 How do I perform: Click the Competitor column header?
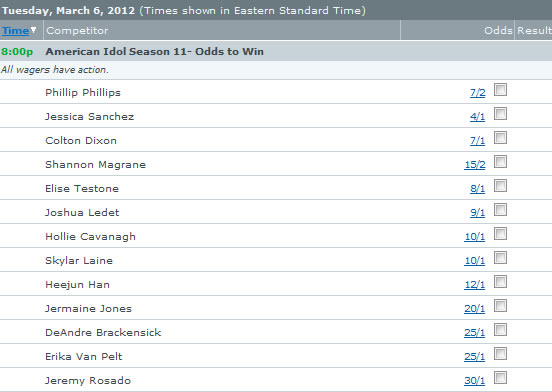[77, 31]
